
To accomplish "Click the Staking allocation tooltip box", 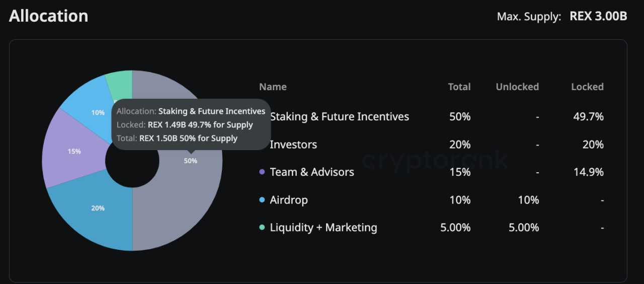I will point(191,124).
